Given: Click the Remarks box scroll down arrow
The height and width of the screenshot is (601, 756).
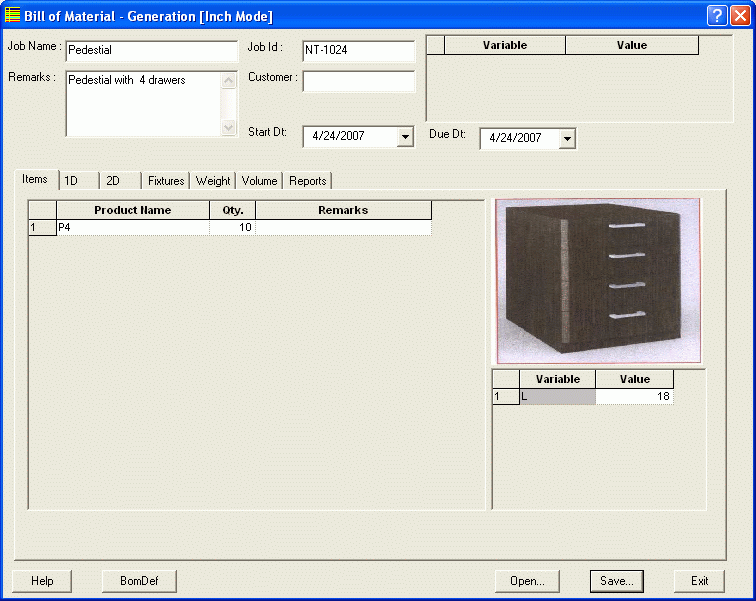Looking at the screenshot, I should 229,128.
